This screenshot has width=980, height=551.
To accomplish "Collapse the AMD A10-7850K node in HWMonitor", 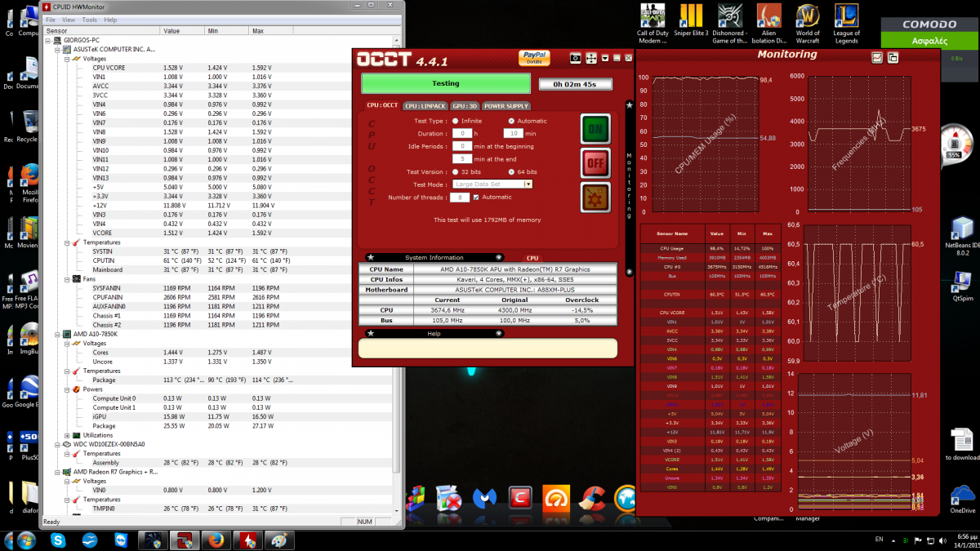I will tap(56, 334).
